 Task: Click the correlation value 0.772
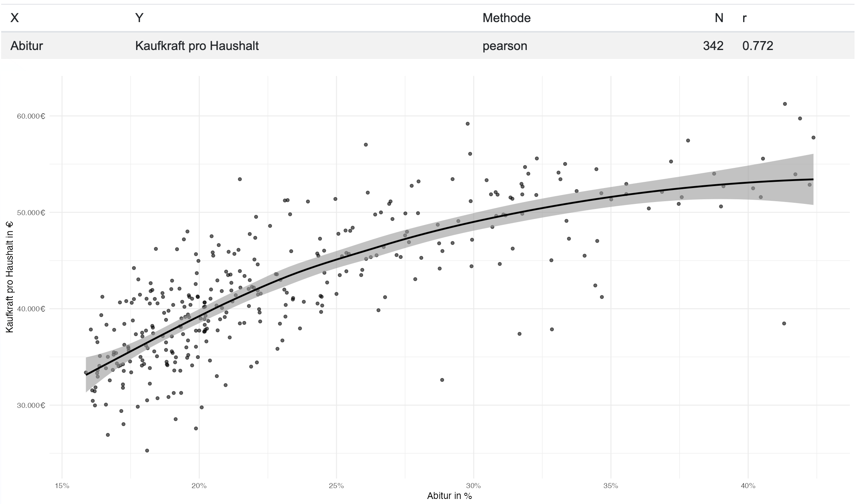click(758, 46)
